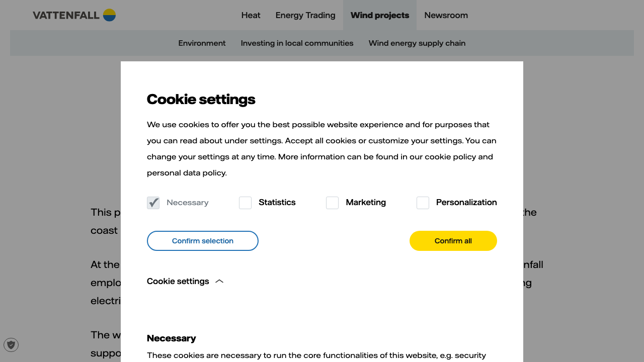This screenshot has width=644, height=362.
Task: Open the Newsroom section
Action: pos(446,15)
